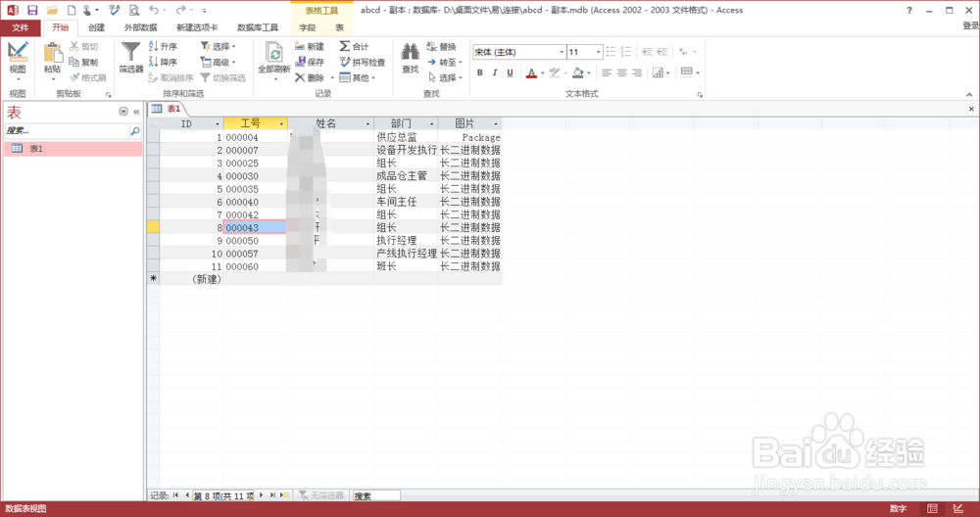Screen dimensions: 980x517
Task: Toggle Bold formatting
Action: [x=480, y=73]
